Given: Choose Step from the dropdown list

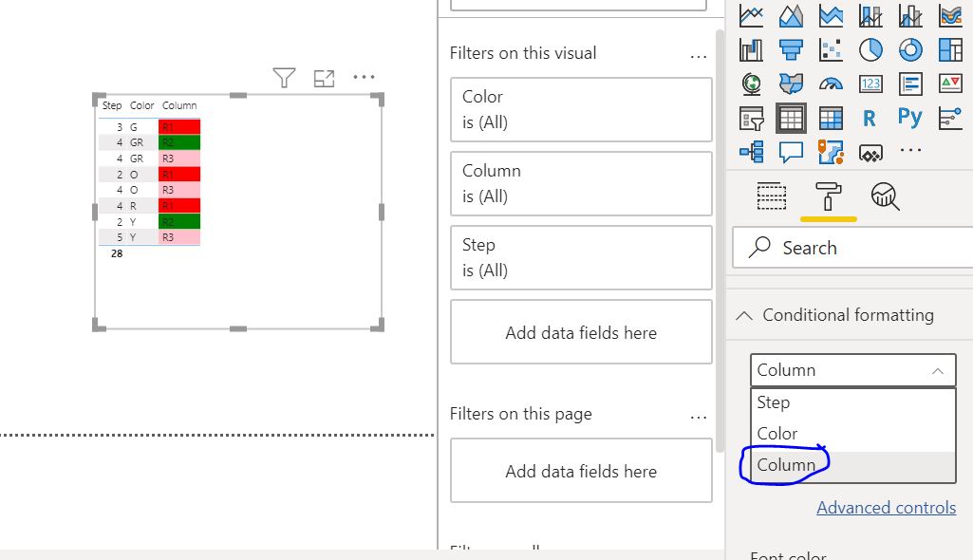Looking at the screenshot, I should point(852,402).
